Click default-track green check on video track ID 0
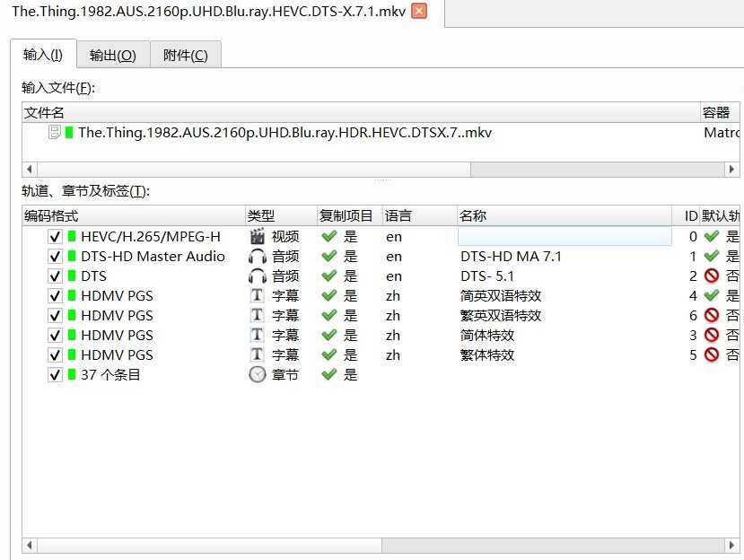 coord(712,236)
